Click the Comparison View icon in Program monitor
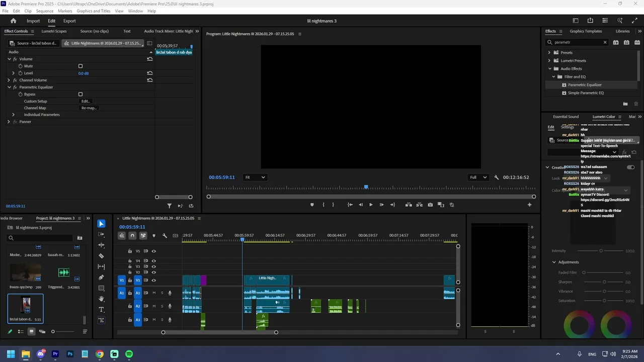 [x=441, y=205]
